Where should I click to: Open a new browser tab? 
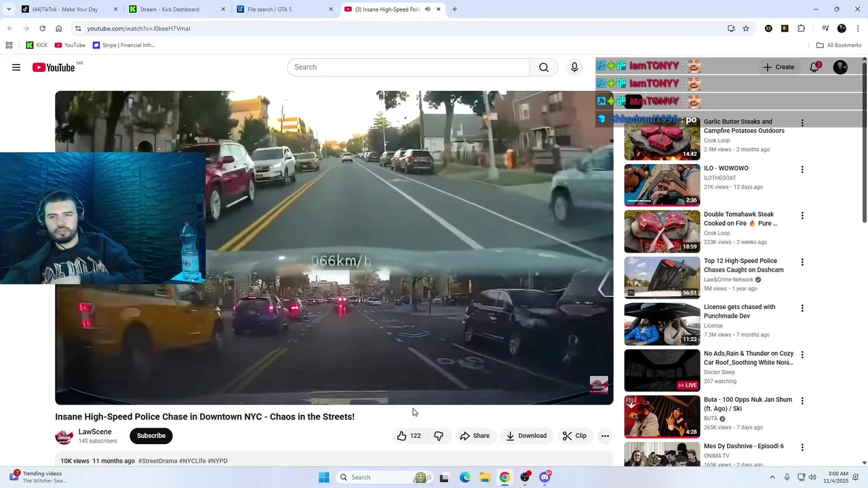pos(454,9)
